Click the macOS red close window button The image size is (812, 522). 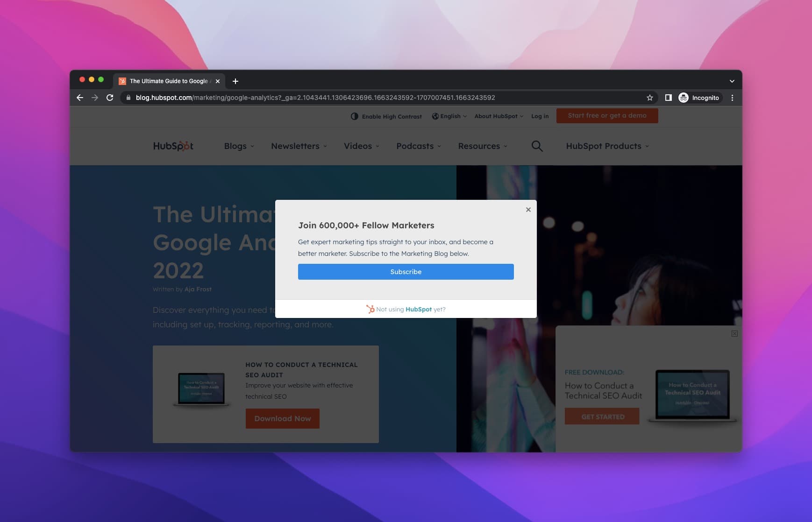pos(82,79)
